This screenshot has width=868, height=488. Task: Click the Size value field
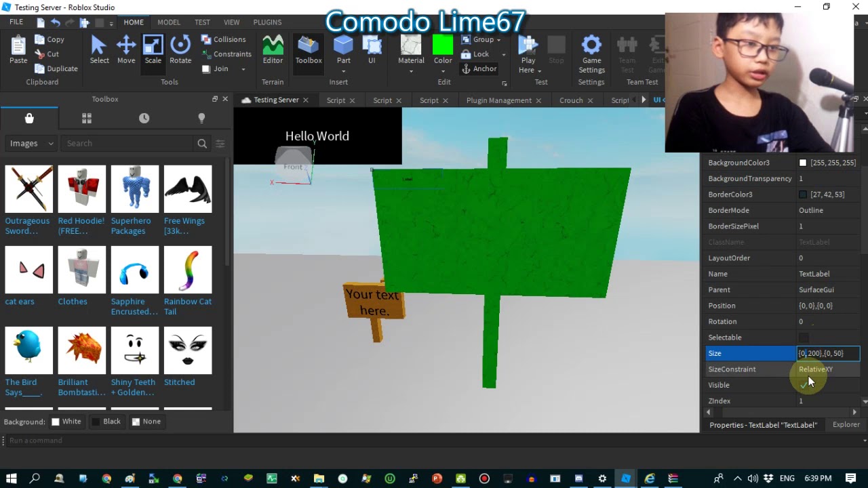pyautogui.click(x=828, y=353)
